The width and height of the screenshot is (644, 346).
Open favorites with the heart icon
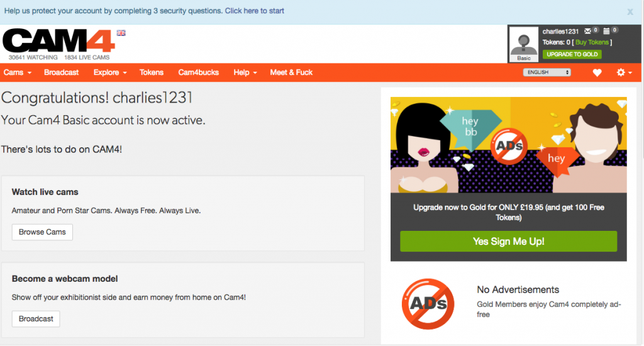click(x=597, y=72)
